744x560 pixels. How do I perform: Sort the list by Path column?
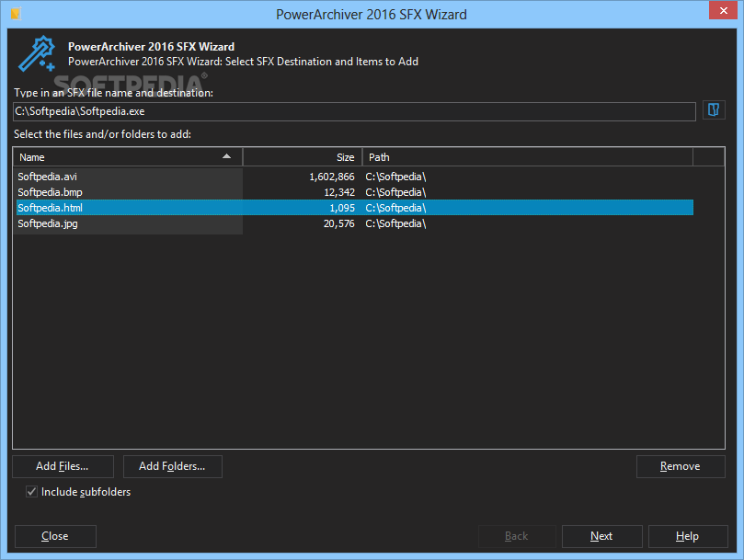tap(528, 157)
